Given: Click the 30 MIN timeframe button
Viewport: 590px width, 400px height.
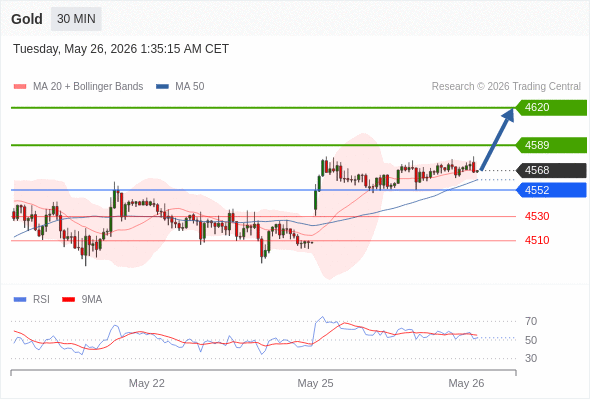Looking at the screenshot, I should pos(76,19).
